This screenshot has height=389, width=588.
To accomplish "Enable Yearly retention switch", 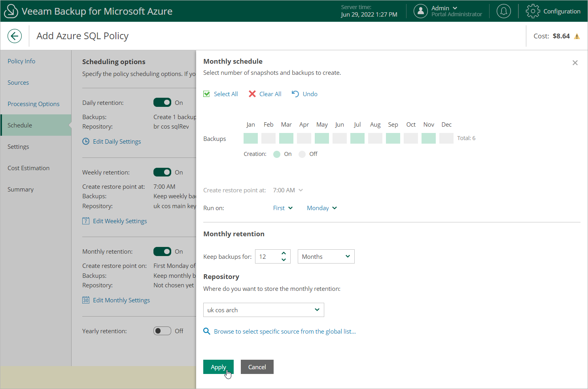I will tap(162, 331).
